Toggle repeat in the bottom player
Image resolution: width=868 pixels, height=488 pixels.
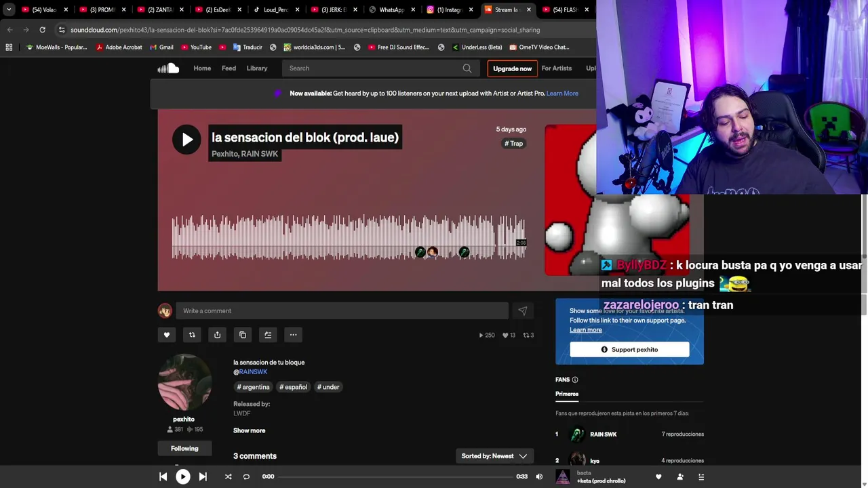246,476
